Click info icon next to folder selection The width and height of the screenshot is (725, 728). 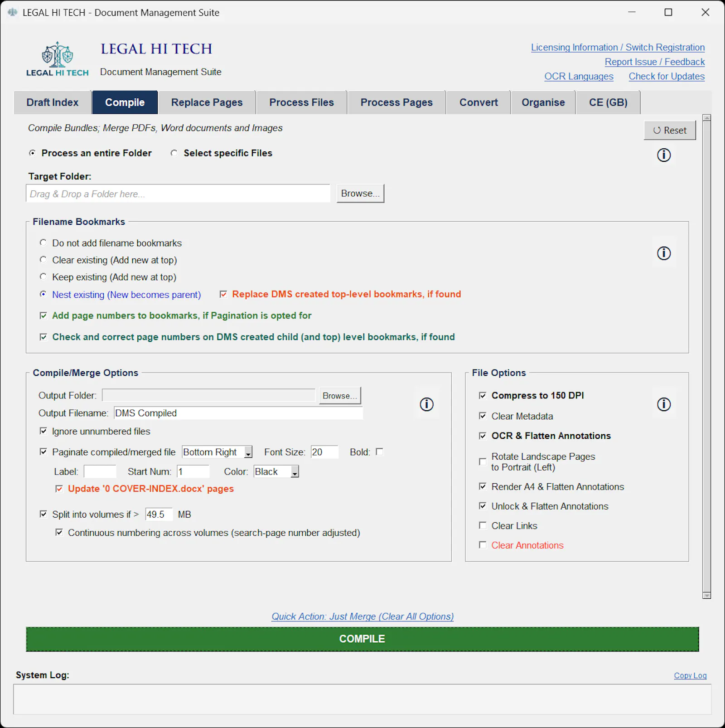(x=664, y=155)
